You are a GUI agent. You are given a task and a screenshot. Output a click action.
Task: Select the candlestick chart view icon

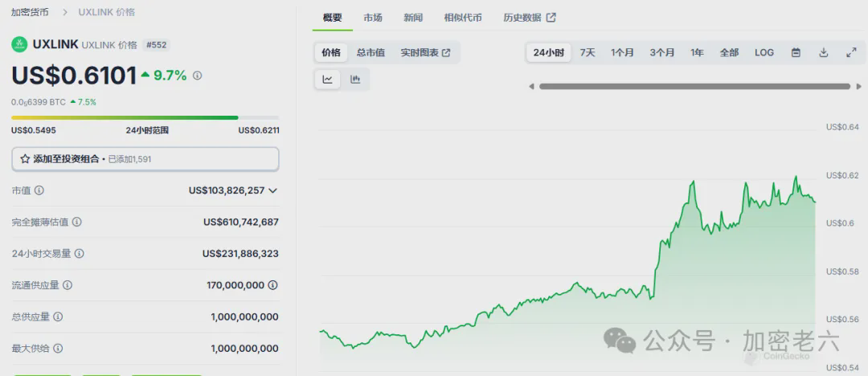(x=355, y=80)
